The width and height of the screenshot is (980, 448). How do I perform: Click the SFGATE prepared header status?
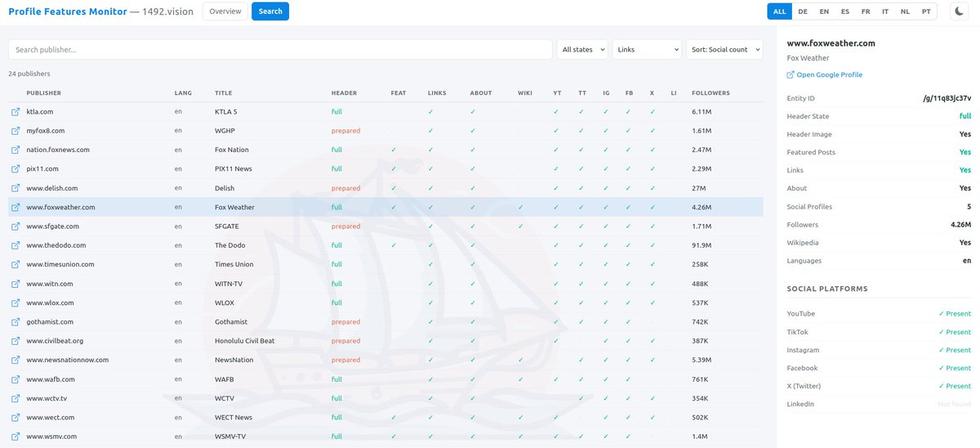click(345, 226)
